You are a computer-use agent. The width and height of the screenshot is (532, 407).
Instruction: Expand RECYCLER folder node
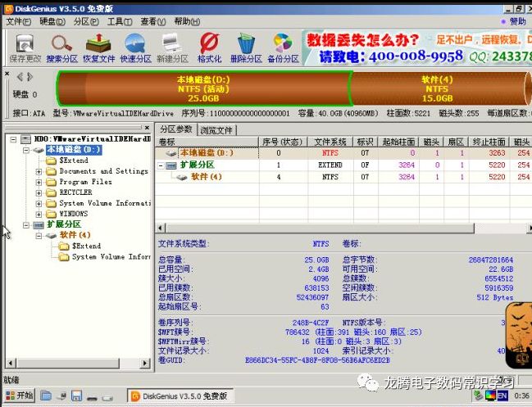tap(39, 192)
